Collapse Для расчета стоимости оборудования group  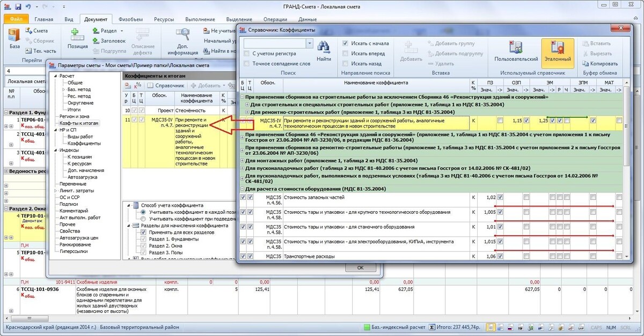click(x=242, y=189)
